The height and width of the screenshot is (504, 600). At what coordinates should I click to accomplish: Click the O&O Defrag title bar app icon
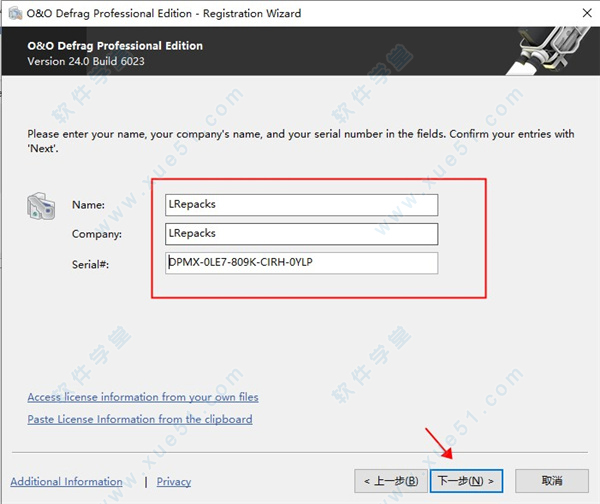pyautogui.click(x=13, y=13)
